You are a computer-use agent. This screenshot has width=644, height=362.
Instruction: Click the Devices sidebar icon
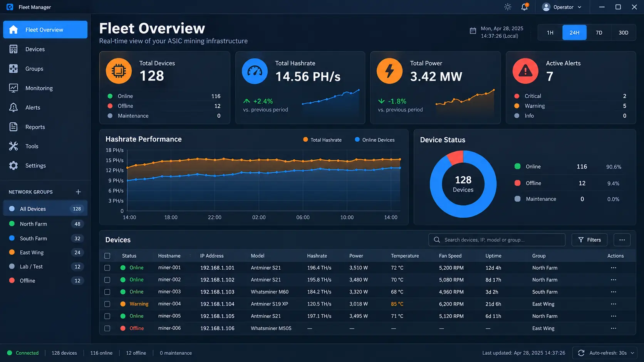click(x=13, y=49)
